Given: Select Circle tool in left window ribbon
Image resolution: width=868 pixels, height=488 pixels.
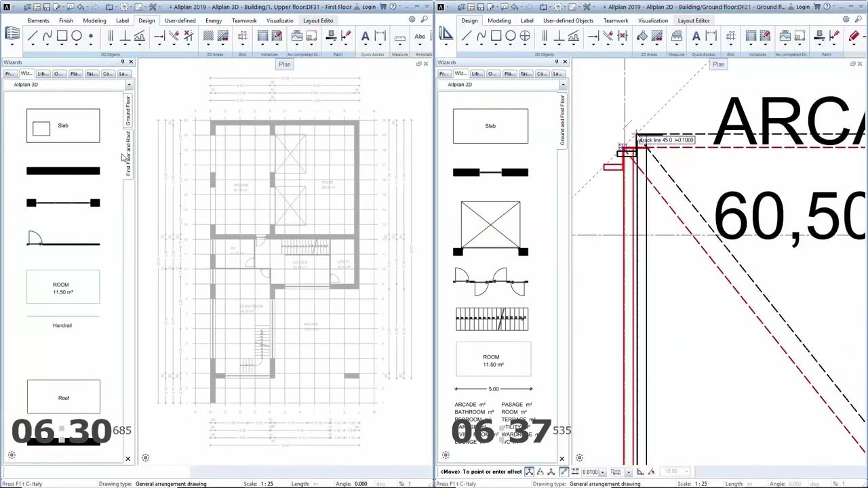Looking at the screenshot, I should pyautogui.click(x=76, y=36).
